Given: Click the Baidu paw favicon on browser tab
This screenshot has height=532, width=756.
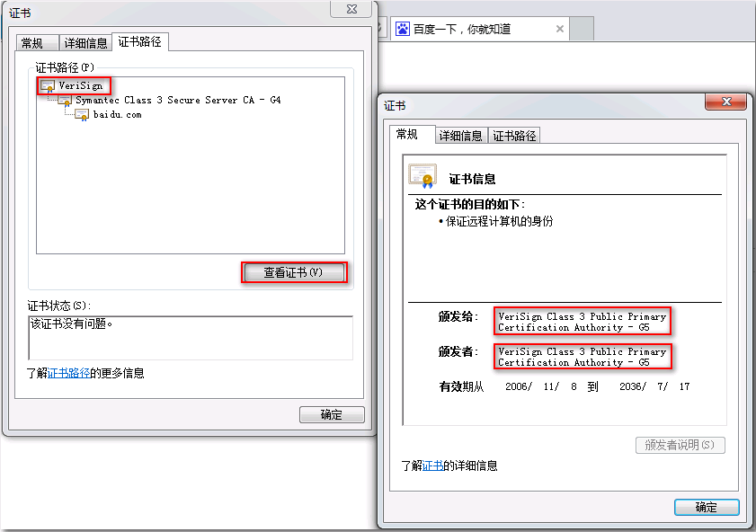Looking at the screenshot, I should click(x=403, y=29).
